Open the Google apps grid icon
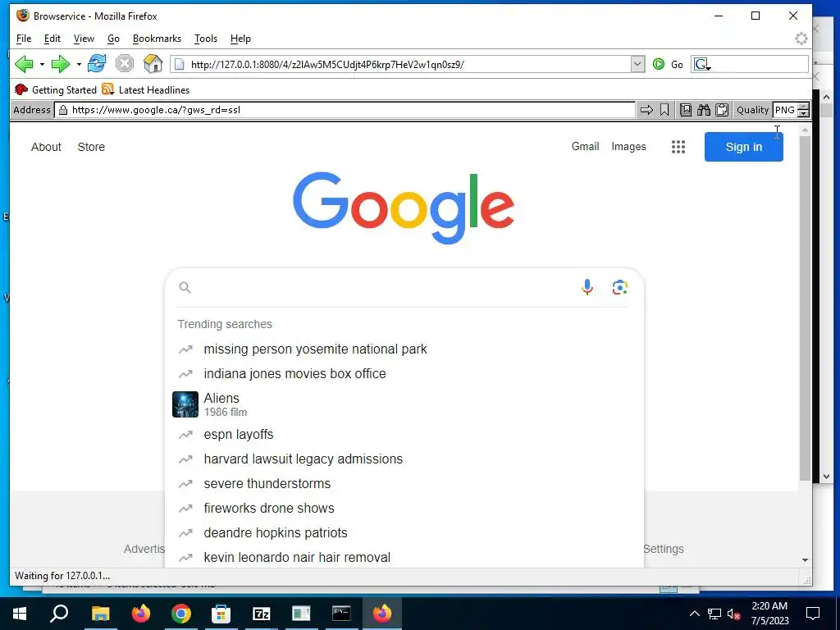The image size is (840, 630). coord(678,147)
